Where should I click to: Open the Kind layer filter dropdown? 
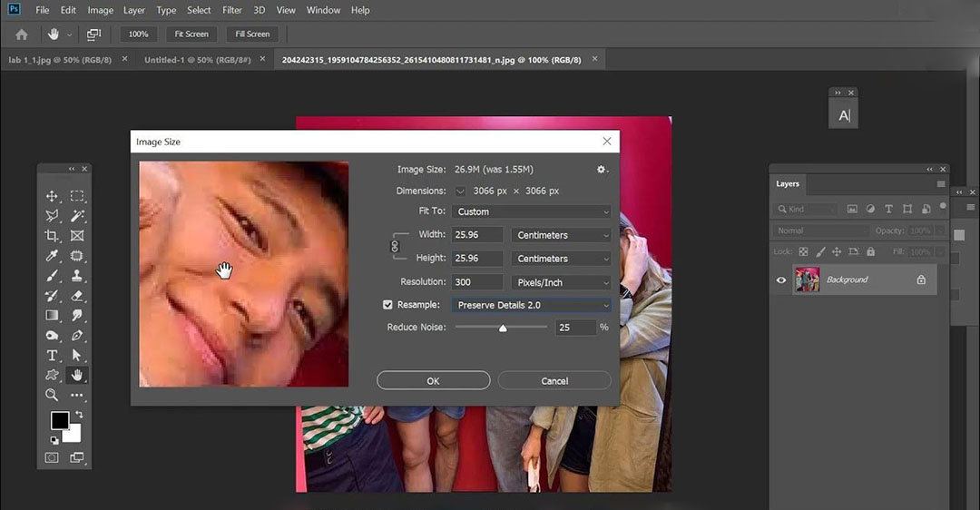coord(805,209)
